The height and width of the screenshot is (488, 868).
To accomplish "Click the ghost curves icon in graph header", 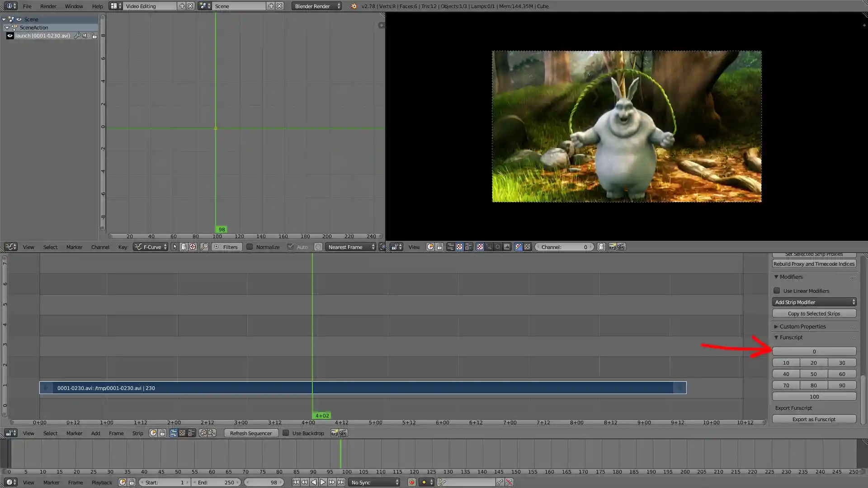I will (x=184, y=247).
